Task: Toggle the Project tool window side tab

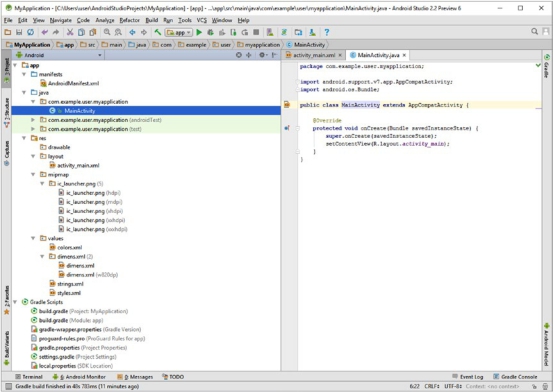Action: (7, 70)
